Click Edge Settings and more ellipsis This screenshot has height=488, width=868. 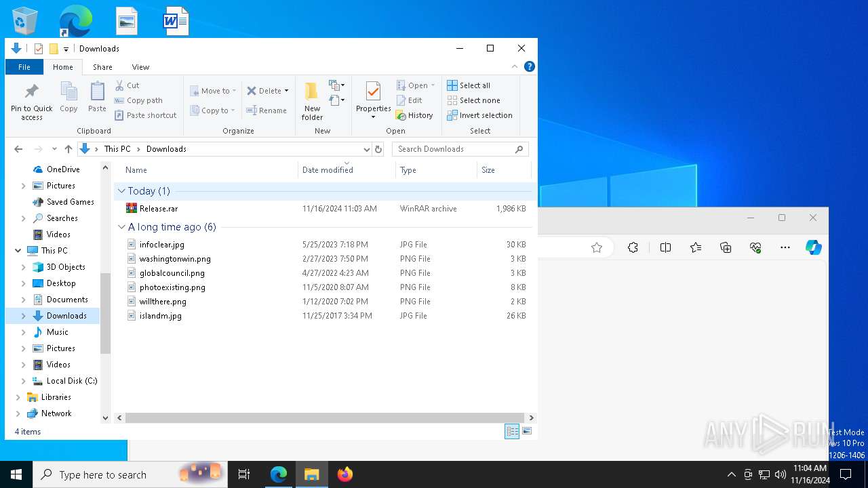tap(785, 248)
